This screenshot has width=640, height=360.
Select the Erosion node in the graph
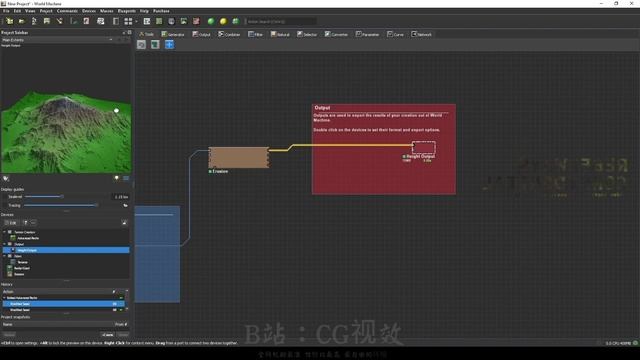click(239, 158)
